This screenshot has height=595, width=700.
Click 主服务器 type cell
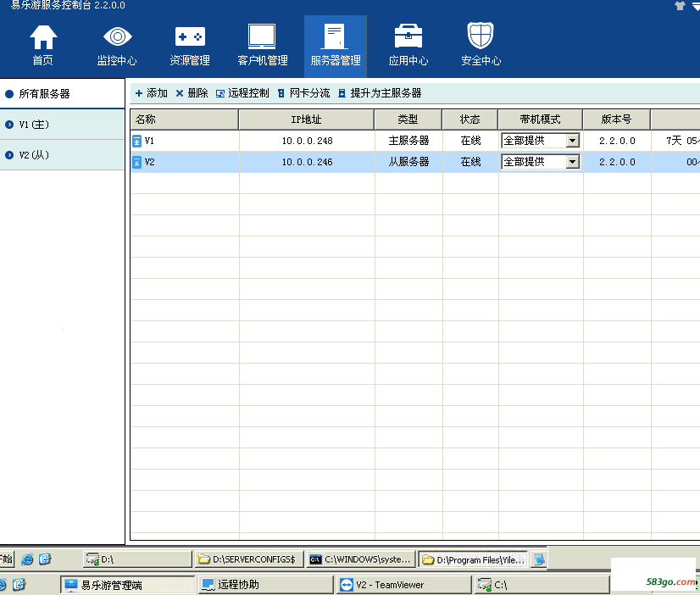(x=408, y=141)
